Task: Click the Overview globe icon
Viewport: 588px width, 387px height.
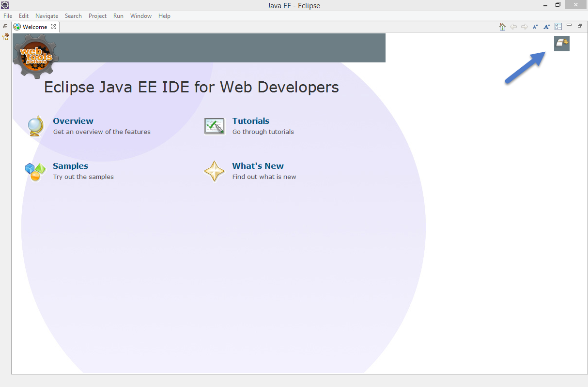Action: coord(36,126)
